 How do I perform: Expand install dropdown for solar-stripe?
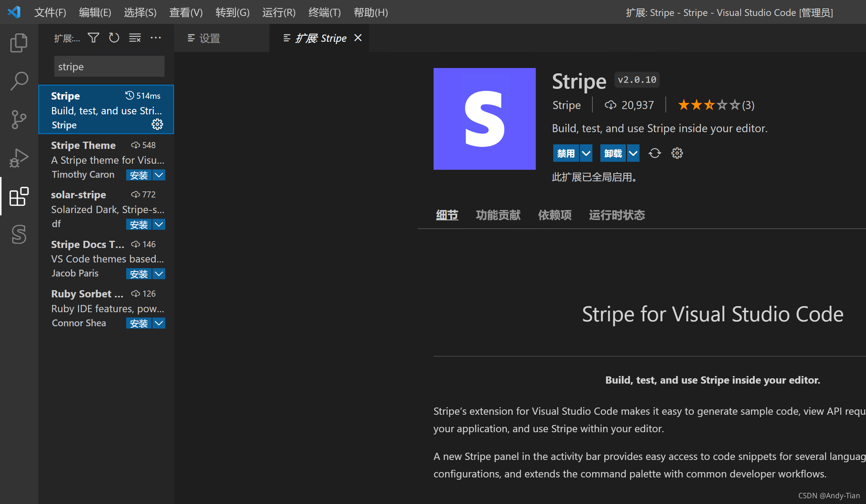pos(159,224)
